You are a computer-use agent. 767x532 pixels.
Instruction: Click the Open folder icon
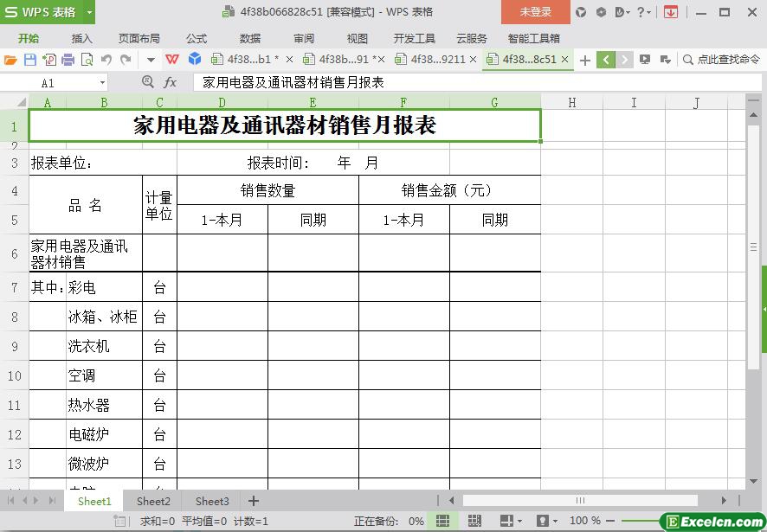(10, 60)
